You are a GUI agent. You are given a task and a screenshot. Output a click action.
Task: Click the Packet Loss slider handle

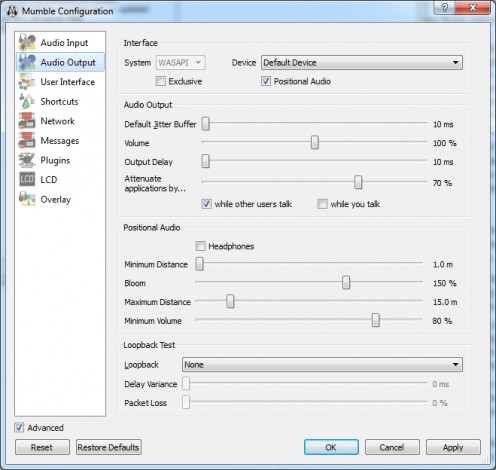[186, 402]
